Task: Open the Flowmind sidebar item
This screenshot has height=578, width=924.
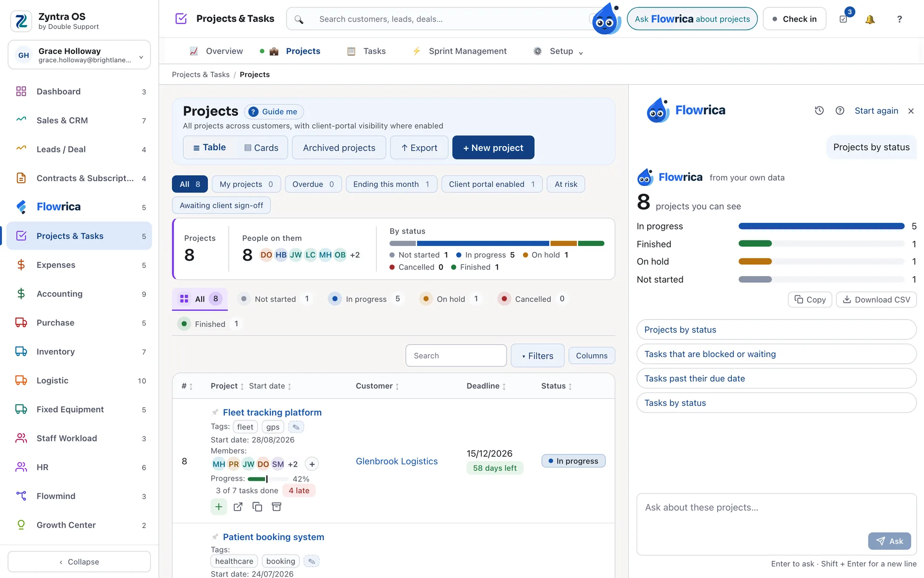Action: pos(79,496)
